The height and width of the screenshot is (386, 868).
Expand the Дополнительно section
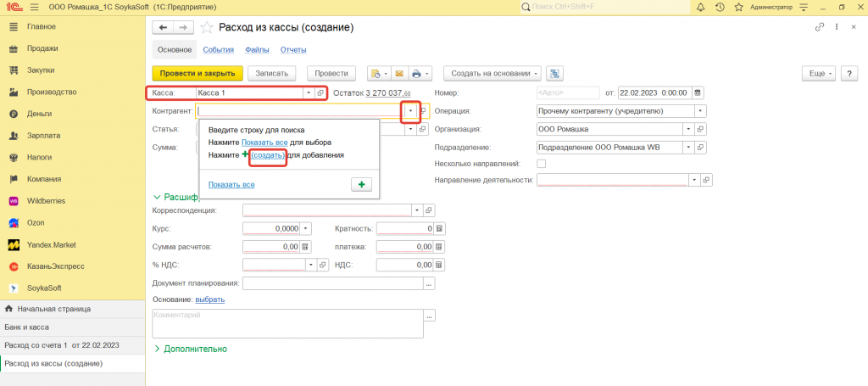pyautogui.click(x=190, y=349)
